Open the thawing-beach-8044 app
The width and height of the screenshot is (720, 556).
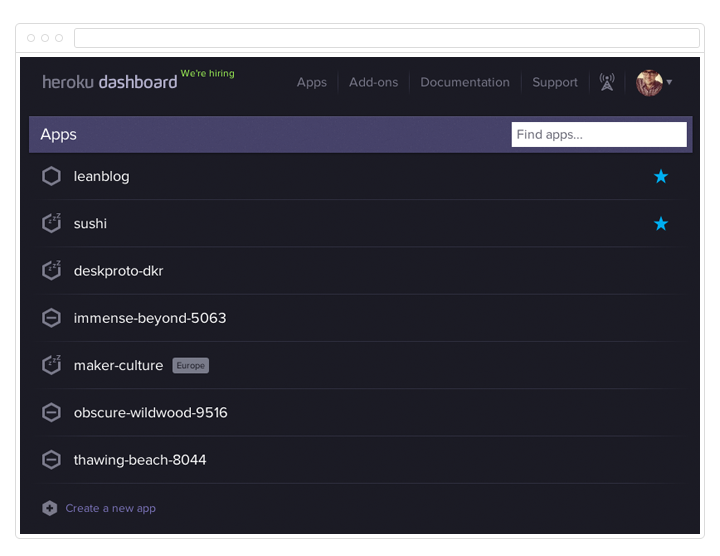(140, 460)
